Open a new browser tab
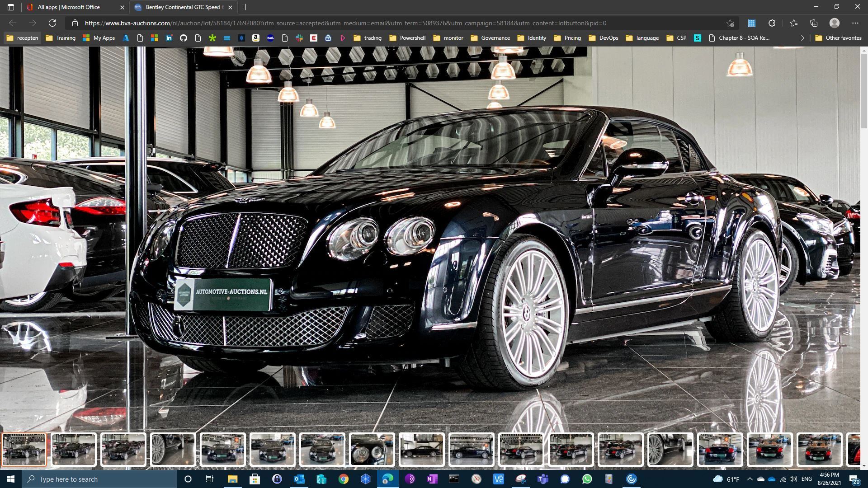 pos(245,7)
